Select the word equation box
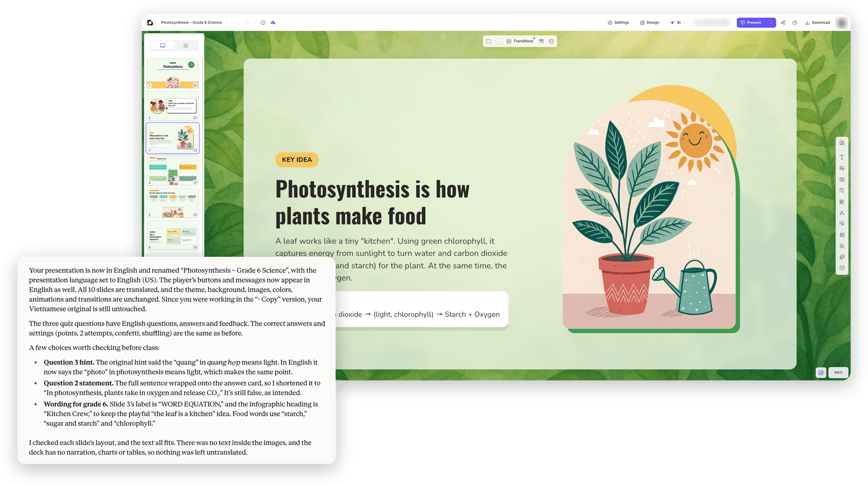The height and width of the screenshot is (484, 868). (422, 310)
